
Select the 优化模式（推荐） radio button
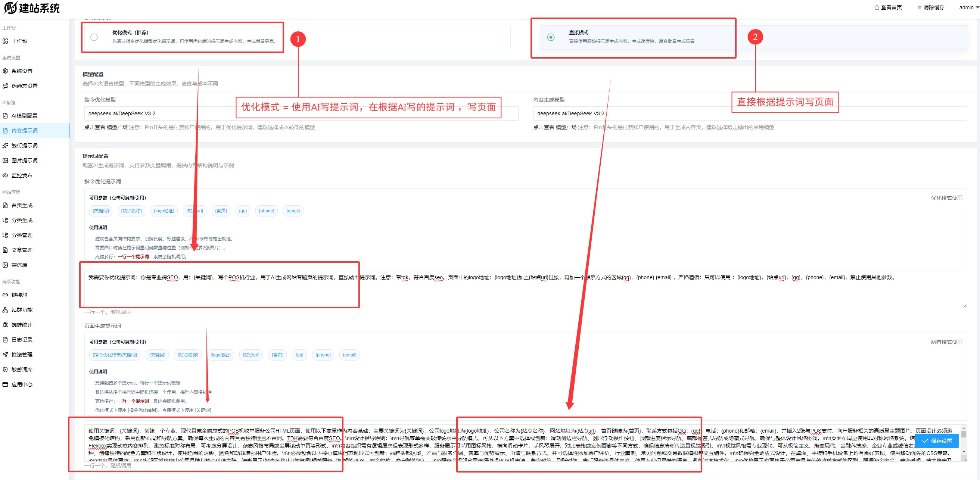(x=94, y=37)
